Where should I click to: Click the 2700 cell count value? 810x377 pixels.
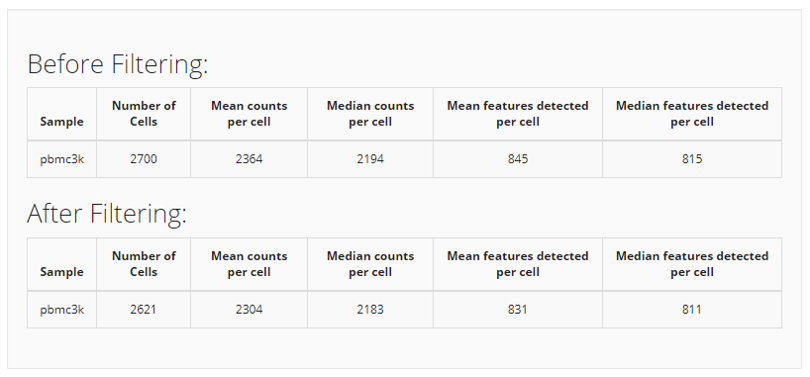(x=144, y=159)
